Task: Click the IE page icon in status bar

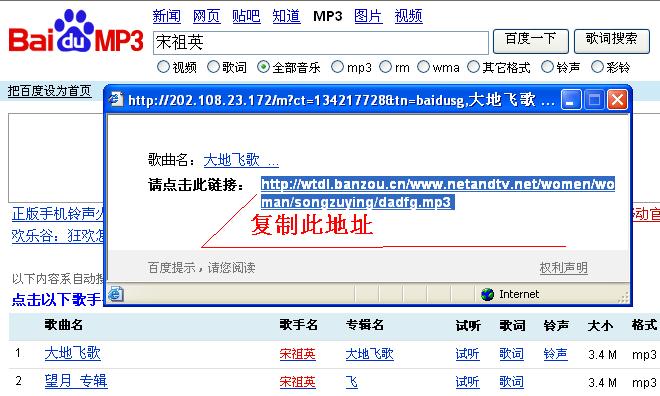Action: click(116, 294)
